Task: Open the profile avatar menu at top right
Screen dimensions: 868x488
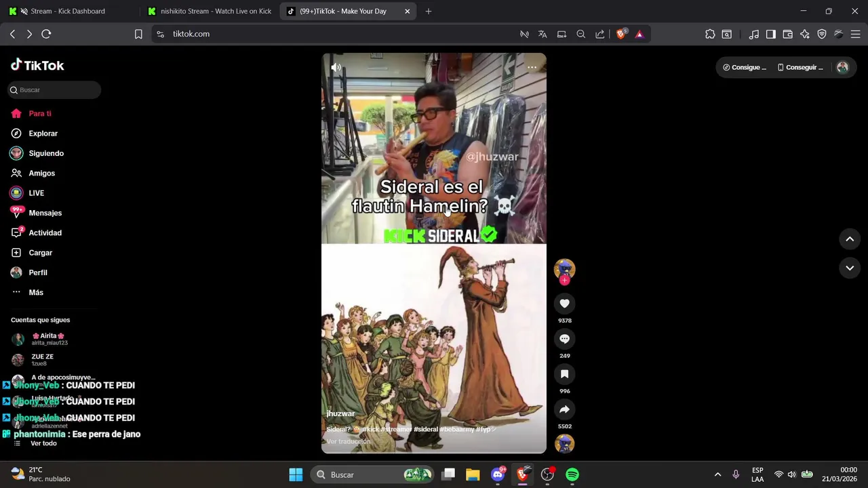Action: tap(842, 67)
